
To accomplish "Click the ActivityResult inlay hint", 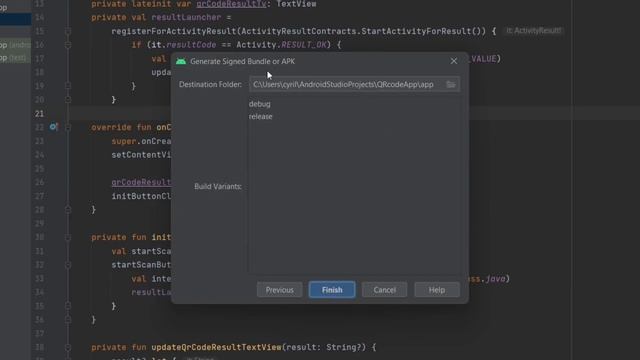I will (x=533, y=31).
